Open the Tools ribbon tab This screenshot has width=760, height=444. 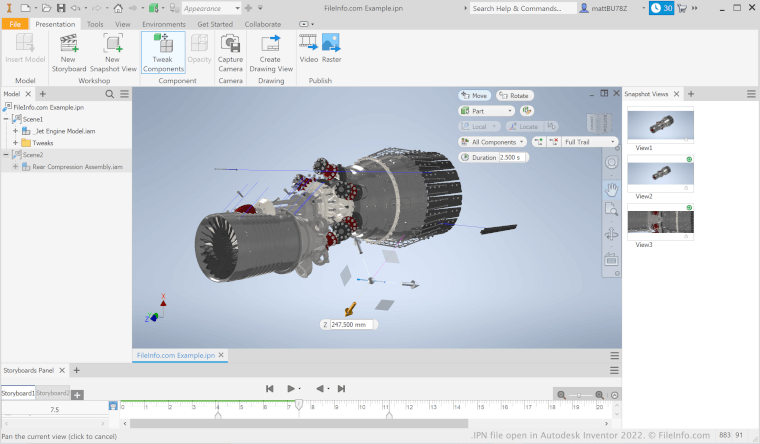tap(94, 23)
